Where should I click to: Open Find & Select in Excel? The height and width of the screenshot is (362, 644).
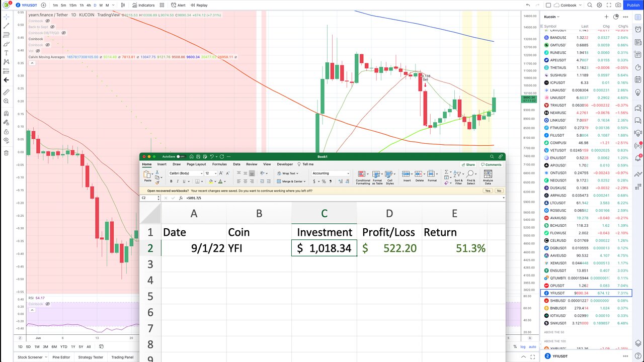(471, 177)
